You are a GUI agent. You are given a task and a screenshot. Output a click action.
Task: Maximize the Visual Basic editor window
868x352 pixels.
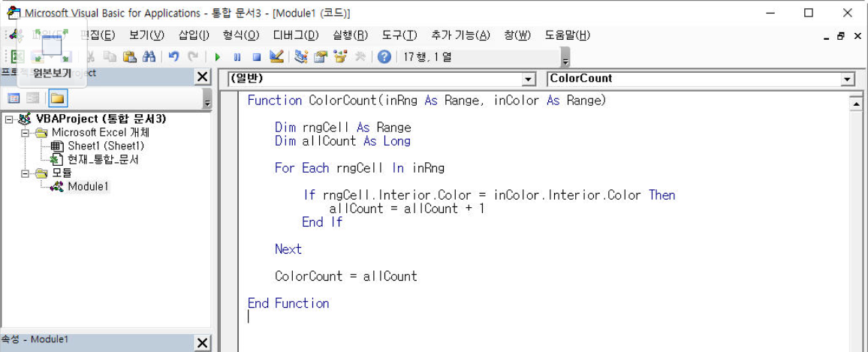tap(809, 13)
